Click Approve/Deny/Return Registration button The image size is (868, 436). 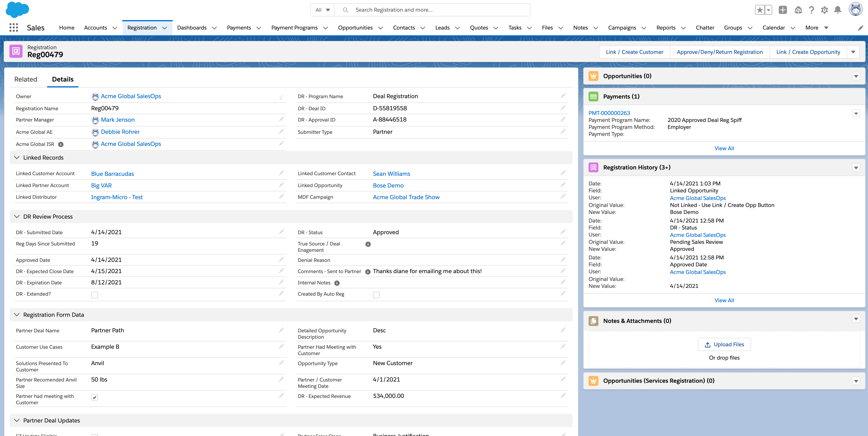[x=720, y=52]
